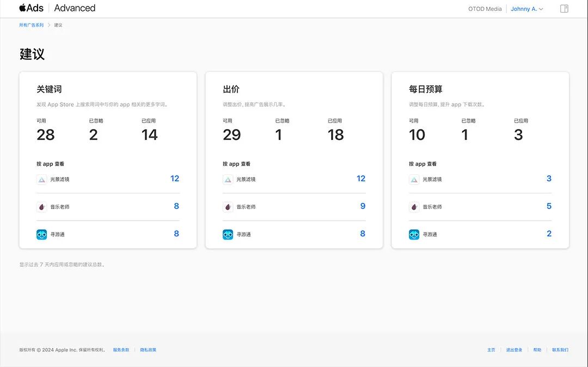Click 联系我们 in the footer

click(560, 350)
